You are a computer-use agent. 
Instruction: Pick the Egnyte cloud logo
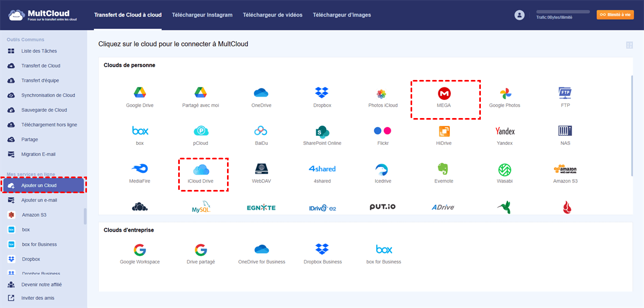(x=261, y=208)
